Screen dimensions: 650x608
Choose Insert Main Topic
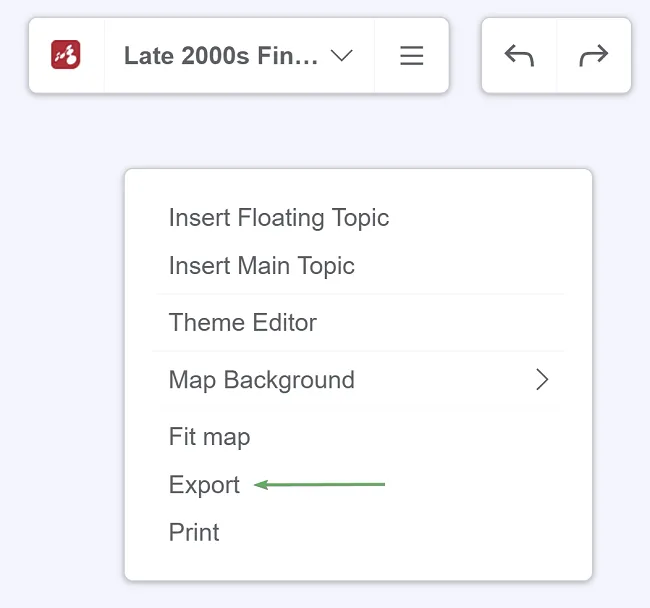coord(262,266)
